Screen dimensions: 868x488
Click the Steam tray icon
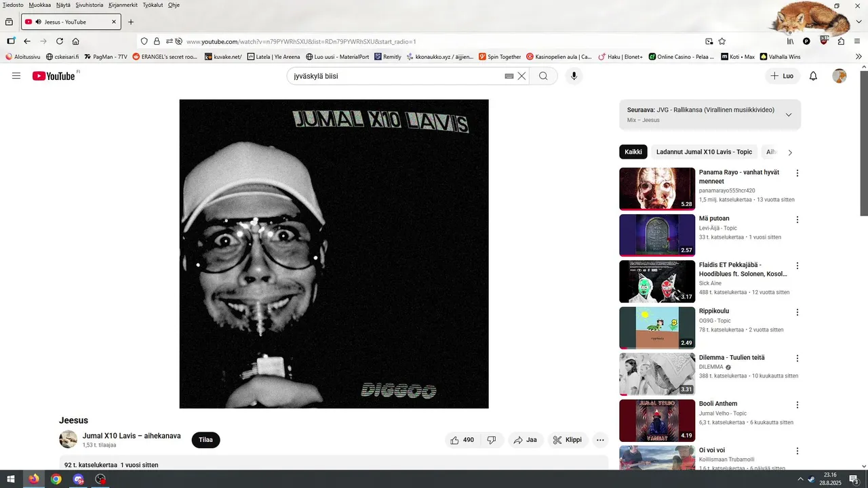pos(811,479)
